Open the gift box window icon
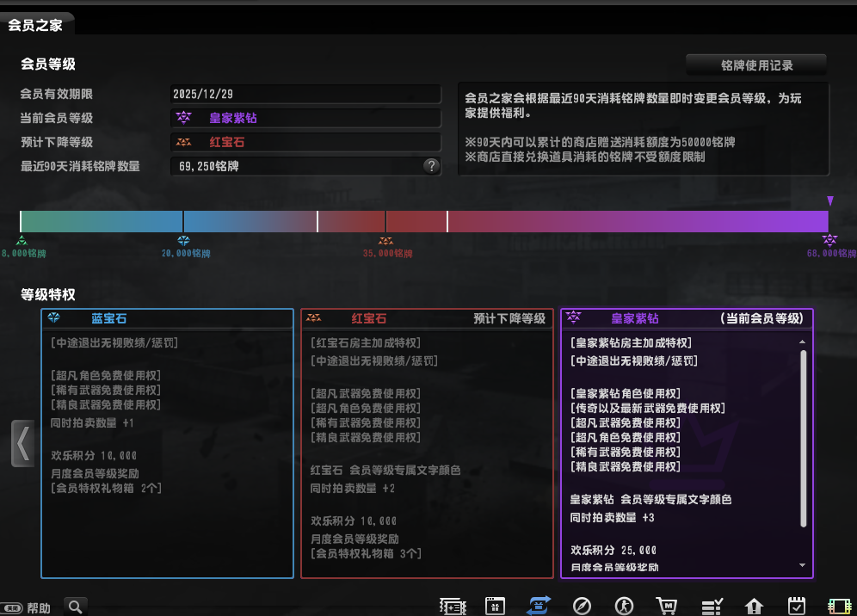857x616 pixels. click(495, 607)
